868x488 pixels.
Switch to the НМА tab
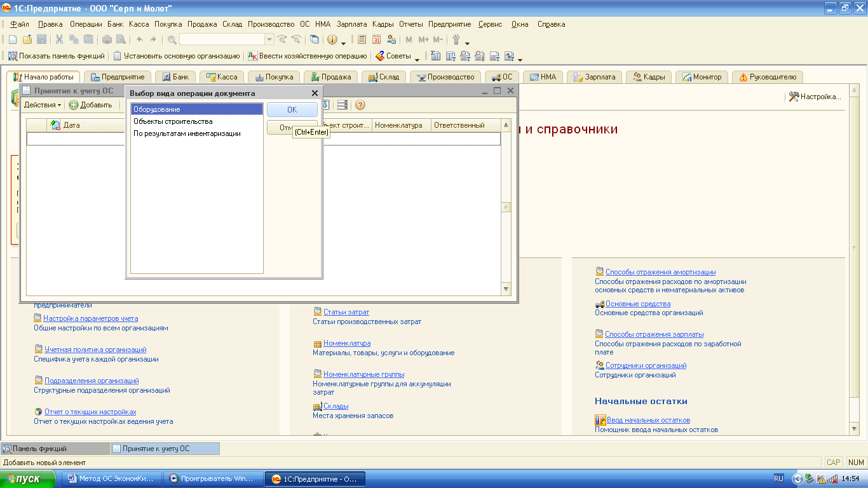pyautogui.click(x=542, y=77)
